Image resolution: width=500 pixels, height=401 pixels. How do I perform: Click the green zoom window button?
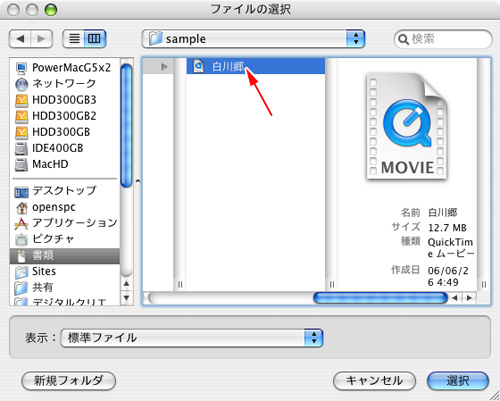pyautogui.click(x=51, y=10)
